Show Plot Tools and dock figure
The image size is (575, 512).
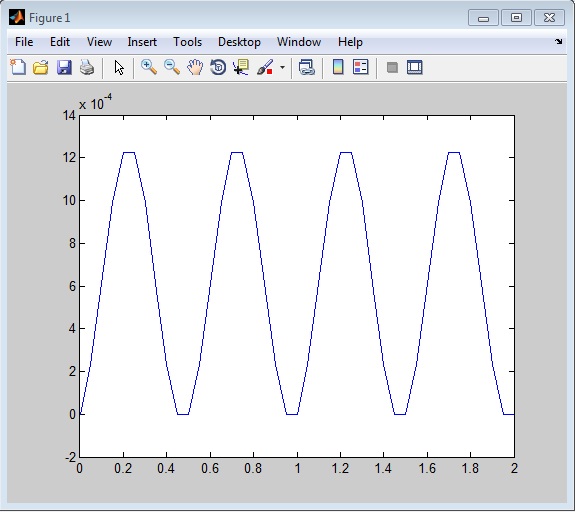[x=415, y=67]
